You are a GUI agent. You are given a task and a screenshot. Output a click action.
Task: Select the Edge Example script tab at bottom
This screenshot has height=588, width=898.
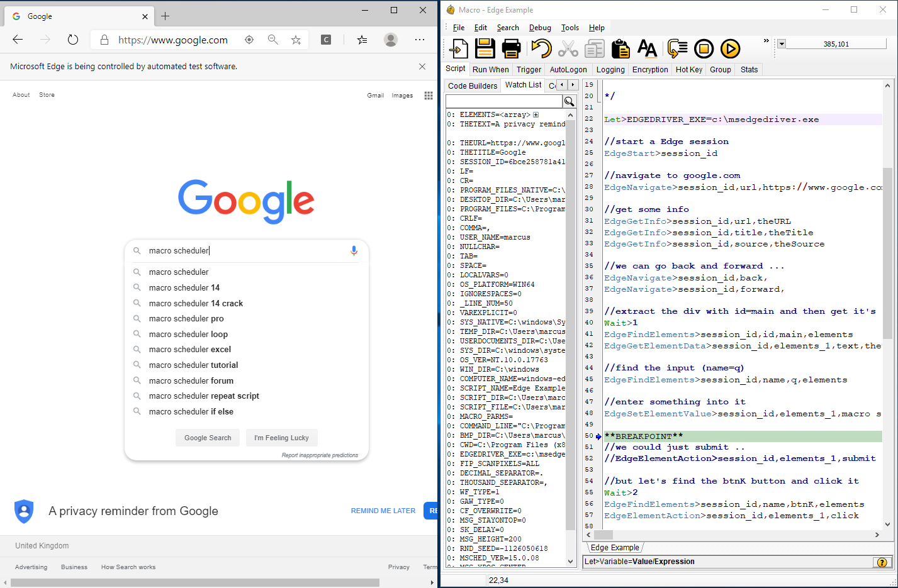[615, 548]
